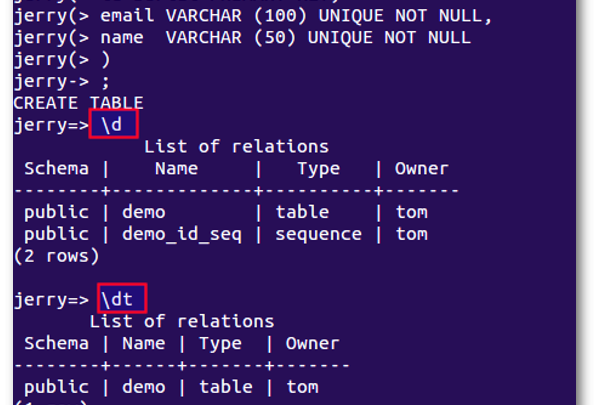The image size is (599, 405).
Task: Click the 'jerry->' semicolon prompt line
Action: click(x=62, y=82)
